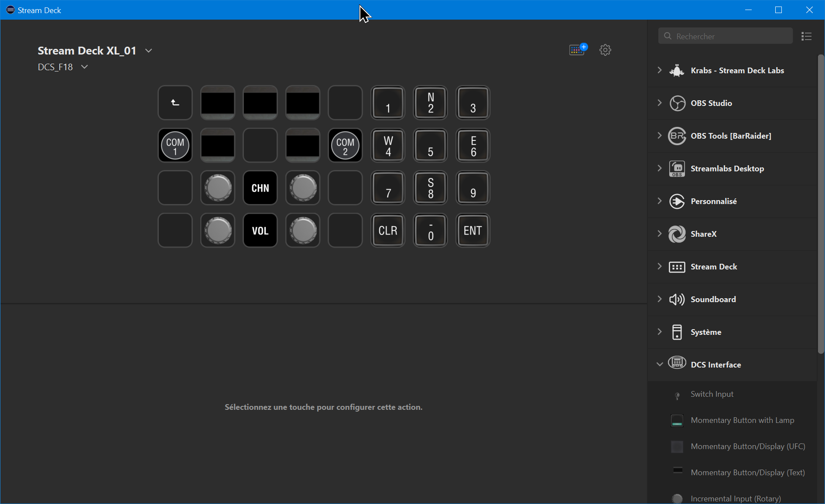Image resolution: width=825 pixels, height=504 pixels.
Task: Open the DCS_F18 profile dropdown
Action: coord(85,67)
